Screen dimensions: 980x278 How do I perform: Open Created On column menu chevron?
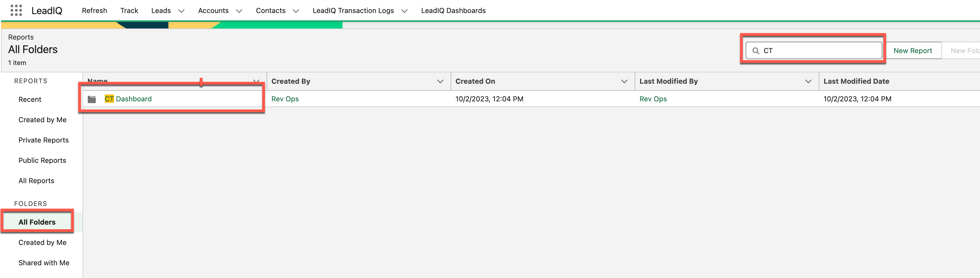point(624,81)
